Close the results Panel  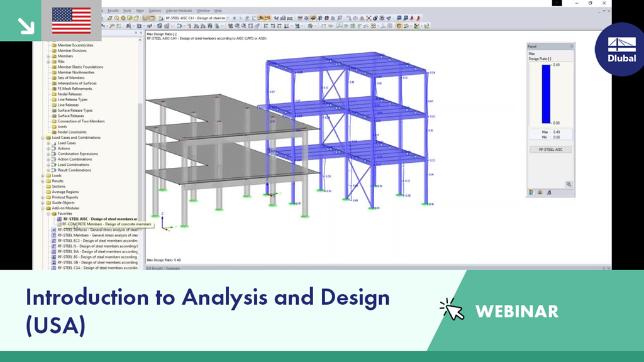[571, 47]
